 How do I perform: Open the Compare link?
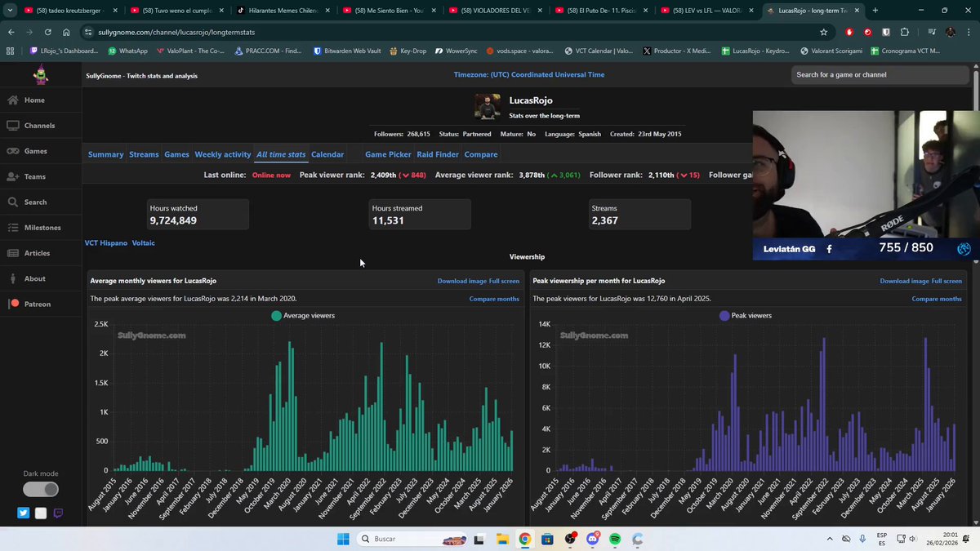tap(481, 154)
